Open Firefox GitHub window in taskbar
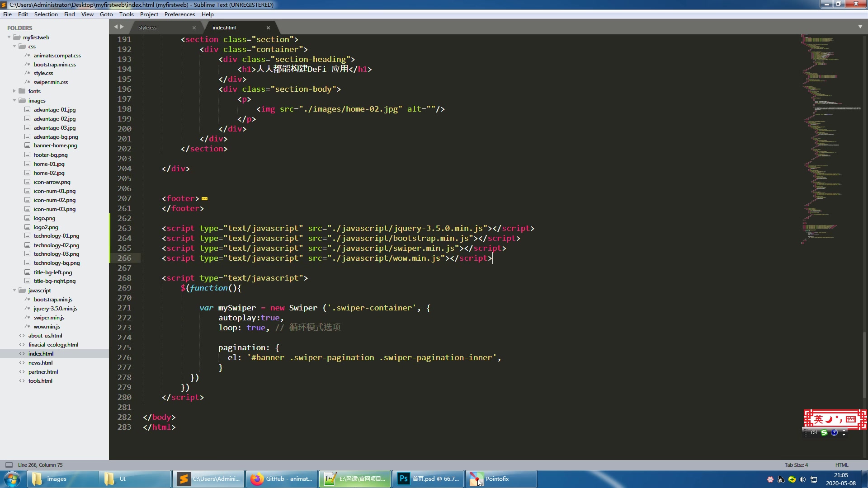 282,479
